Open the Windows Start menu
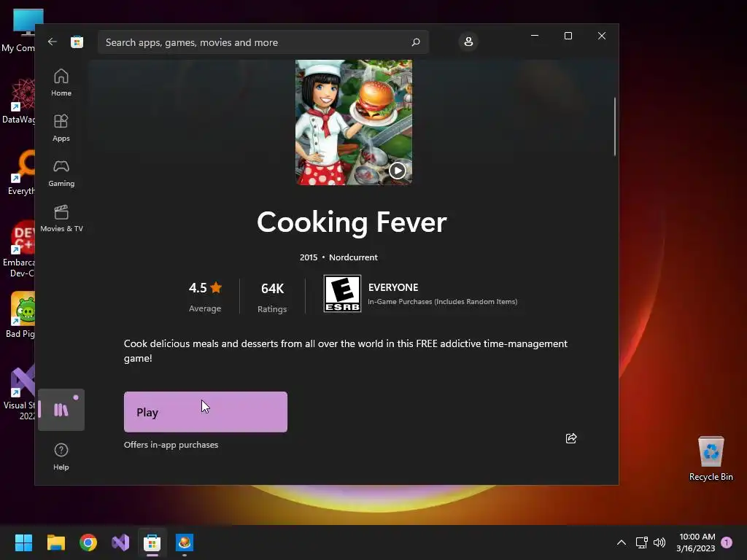The height and width of the screenshot is (560, 747). tap(23, 542)
